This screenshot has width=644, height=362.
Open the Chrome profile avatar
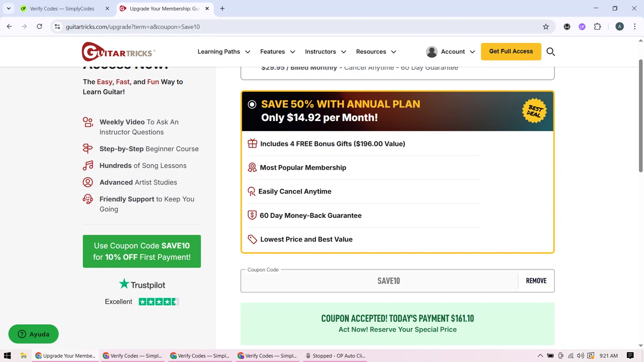pyautogui.click(x=620, y=27)
